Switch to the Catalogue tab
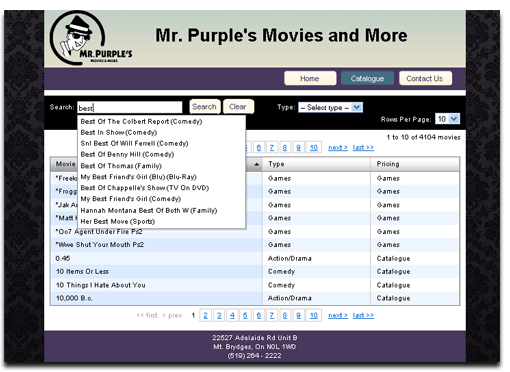This screenshot has width=510, height=372. tap(367, 79)
